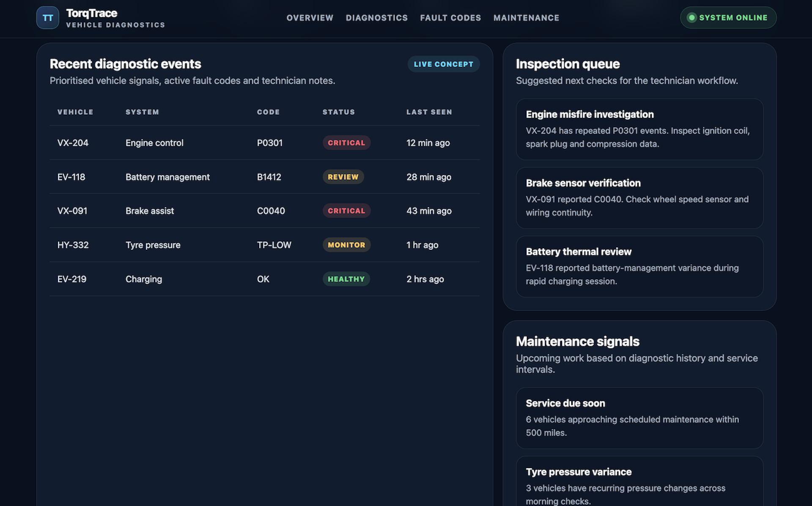Click the Review badge for EV-118

[x=343, y=177]
